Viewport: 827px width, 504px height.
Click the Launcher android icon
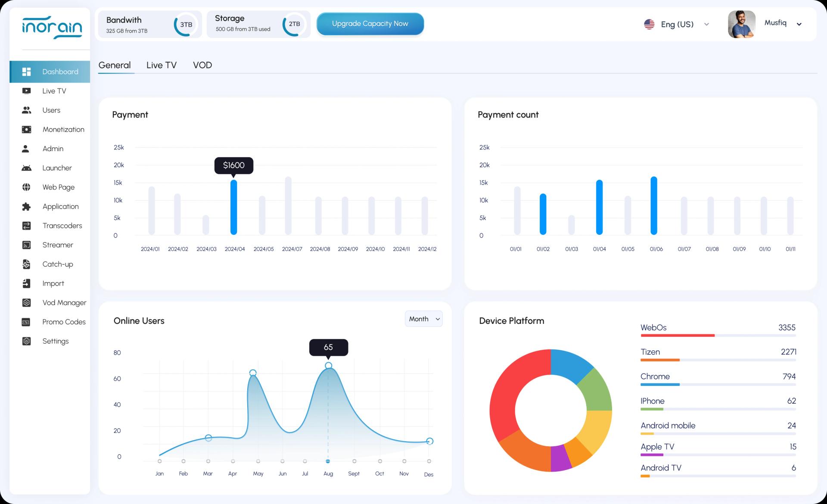tap(26, 168)
